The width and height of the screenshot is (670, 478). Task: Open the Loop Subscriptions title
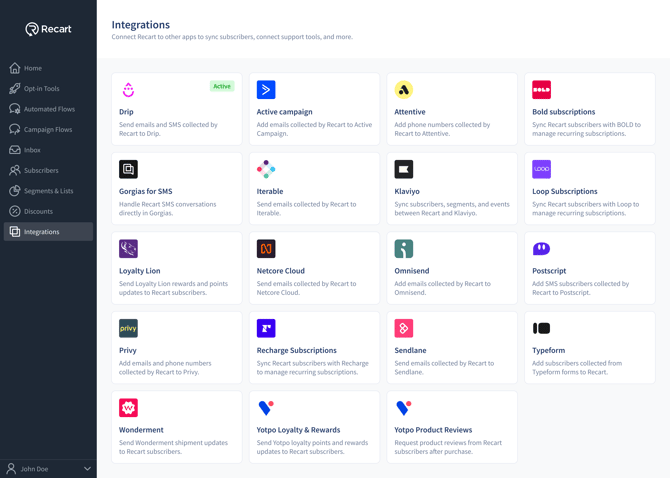coord(565,191)
